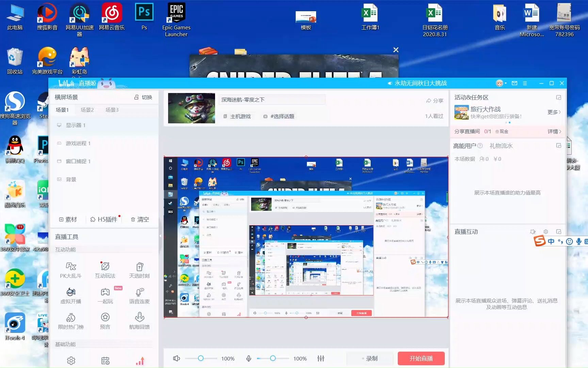Click #选择话题 topic selector

pyautogui.click(x=279, y=116)
